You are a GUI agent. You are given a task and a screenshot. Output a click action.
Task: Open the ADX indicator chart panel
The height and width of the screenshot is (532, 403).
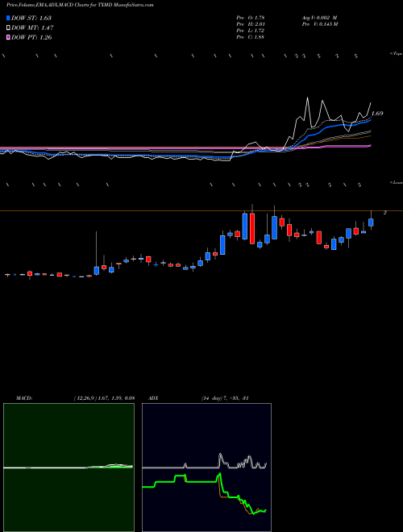(206, 468)
